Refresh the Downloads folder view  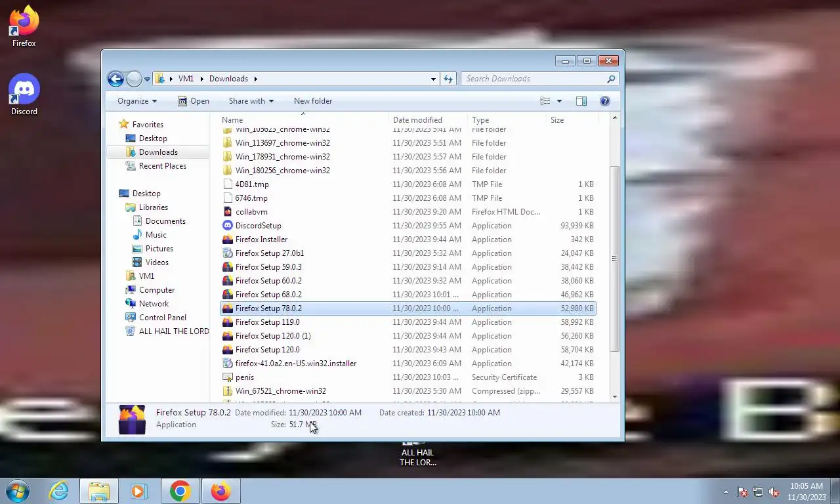click(x=448, y=79)
